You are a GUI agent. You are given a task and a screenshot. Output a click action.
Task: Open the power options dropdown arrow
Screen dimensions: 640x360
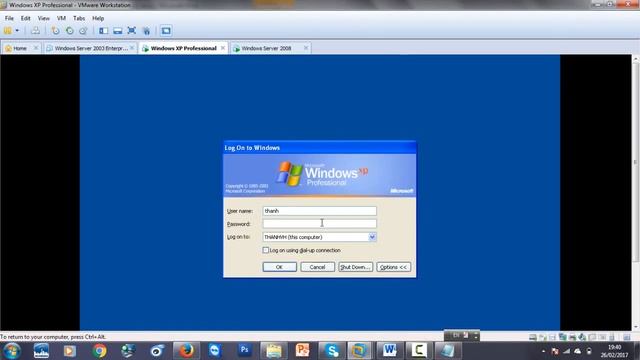[17, 31]
